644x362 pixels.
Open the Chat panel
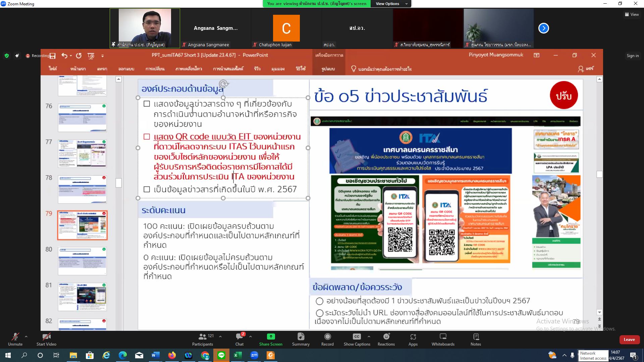coord(239,339)
